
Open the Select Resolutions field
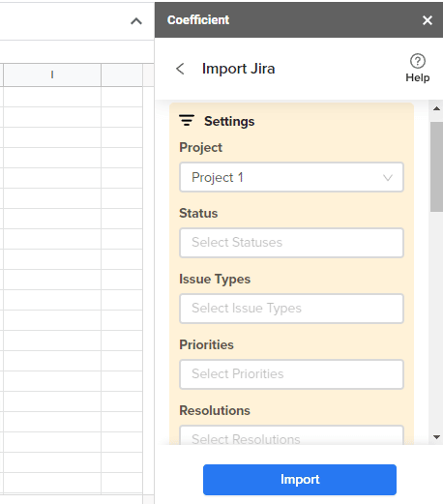click(291, 435)
